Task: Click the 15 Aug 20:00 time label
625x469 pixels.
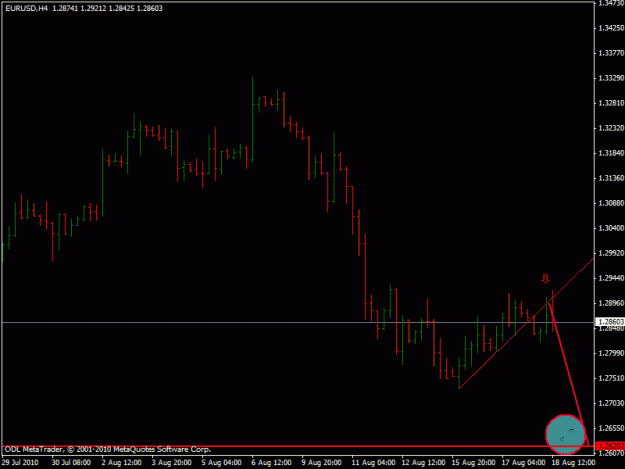Action: click(x=473, y=463)
